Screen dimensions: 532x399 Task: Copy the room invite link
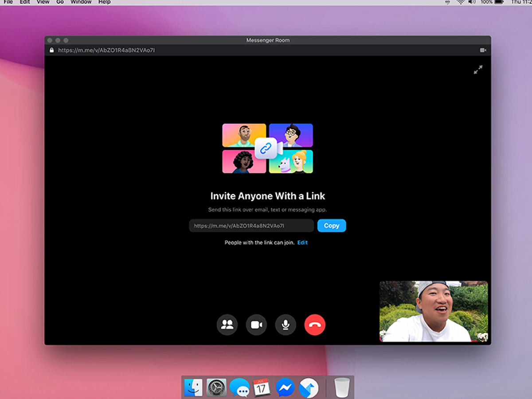332,226
